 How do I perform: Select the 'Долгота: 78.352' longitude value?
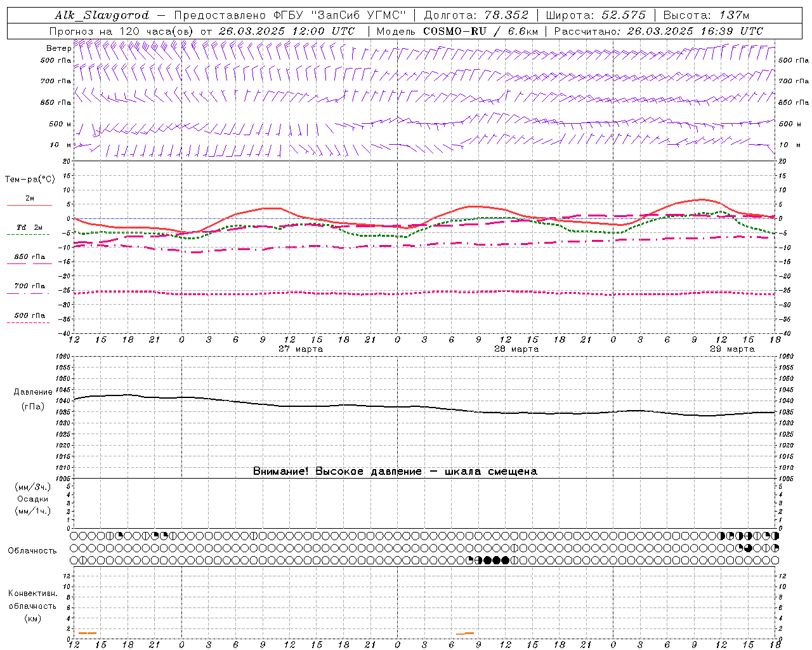[x=476, y=15]
